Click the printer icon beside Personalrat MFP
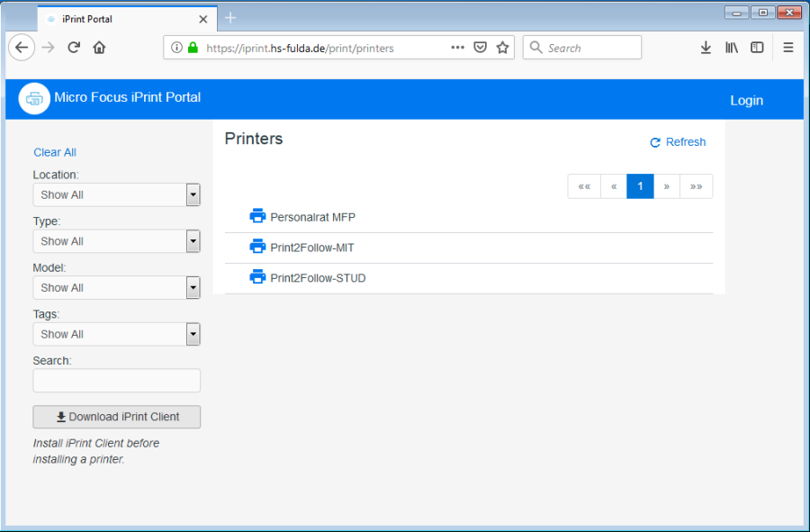The width and height of the screenshot is (810, 532). coord(258,215)
